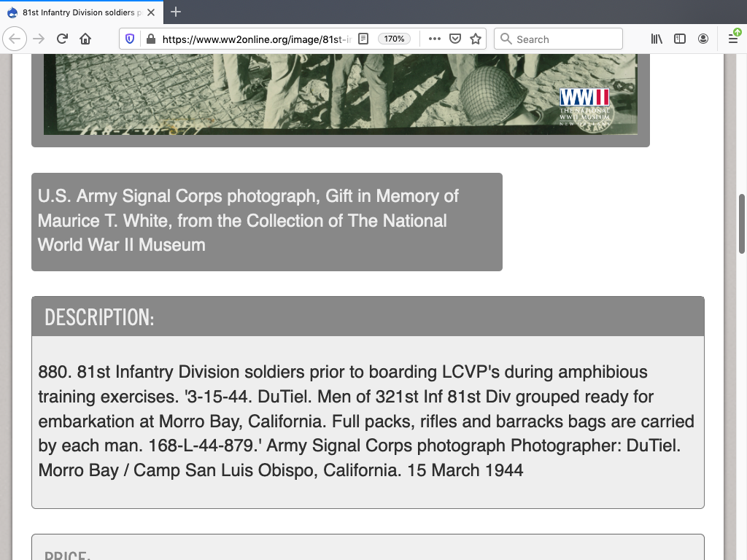The image size is (747, 560).
Task: Click the browser back button
Action: coord(15,39)
